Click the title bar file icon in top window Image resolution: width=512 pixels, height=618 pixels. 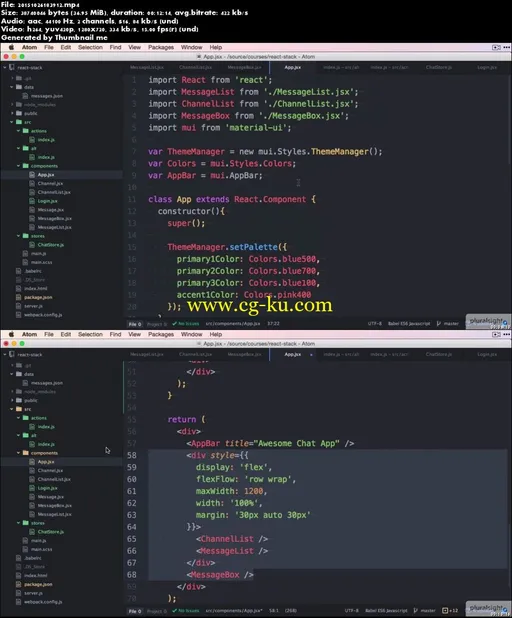(x=199, y=57)
